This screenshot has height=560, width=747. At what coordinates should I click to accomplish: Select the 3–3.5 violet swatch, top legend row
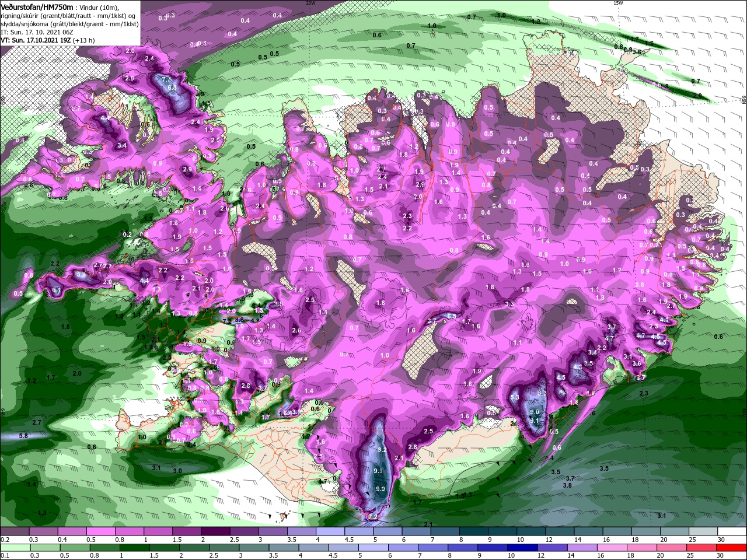[272, 531]
